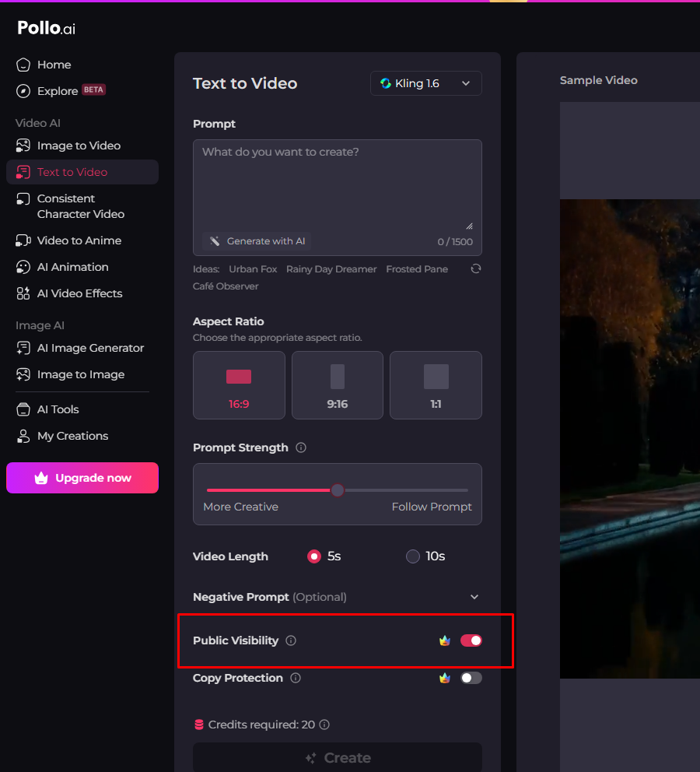Click Generate with AI
The image size is (700, 772).
[257, 241]
